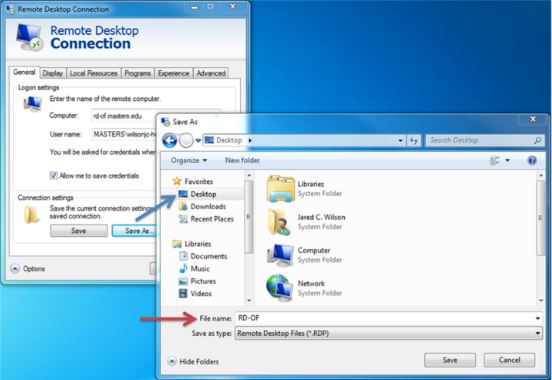Viewport: 552px width, 380px height.
Task: Switch to the Local Resources tab
Action: pyautogui.click(x=93, y=73)
